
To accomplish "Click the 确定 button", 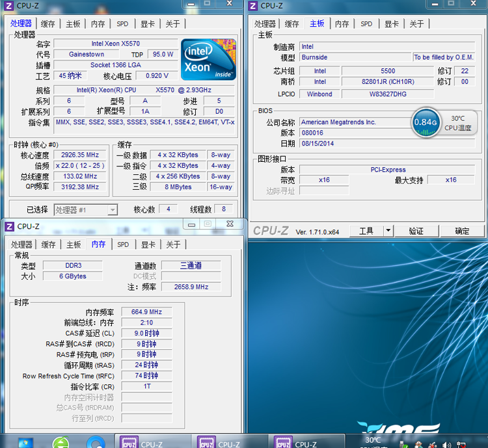I will [462, 231].
